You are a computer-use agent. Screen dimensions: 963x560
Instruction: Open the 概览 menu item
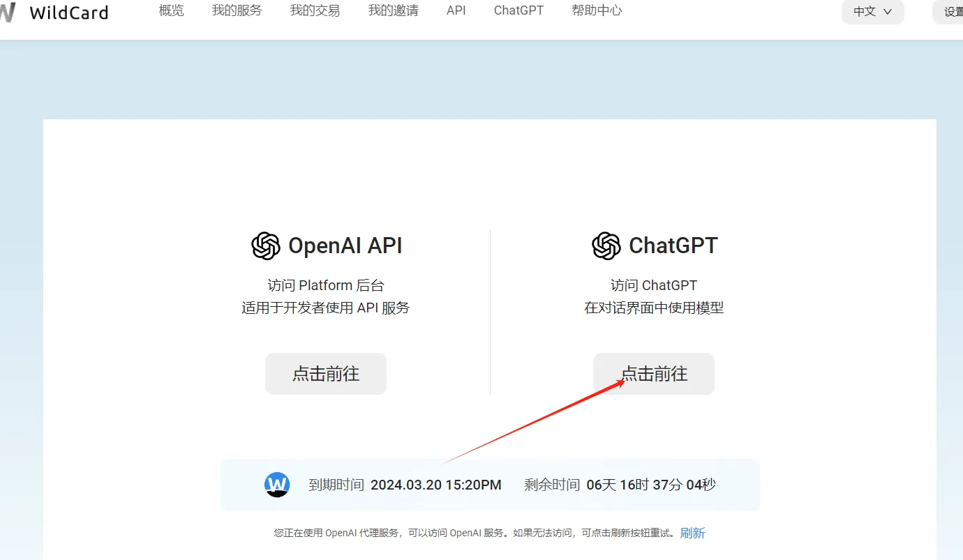171,10
